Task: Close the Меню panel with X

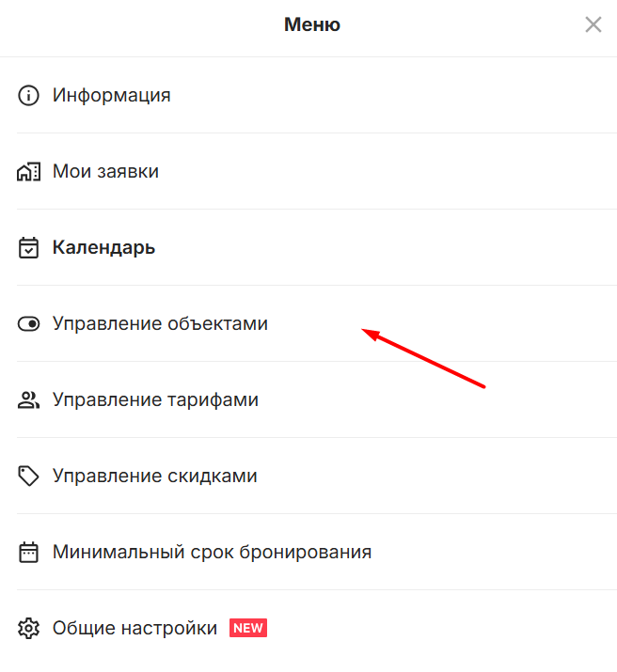Action: pos(593,24)
